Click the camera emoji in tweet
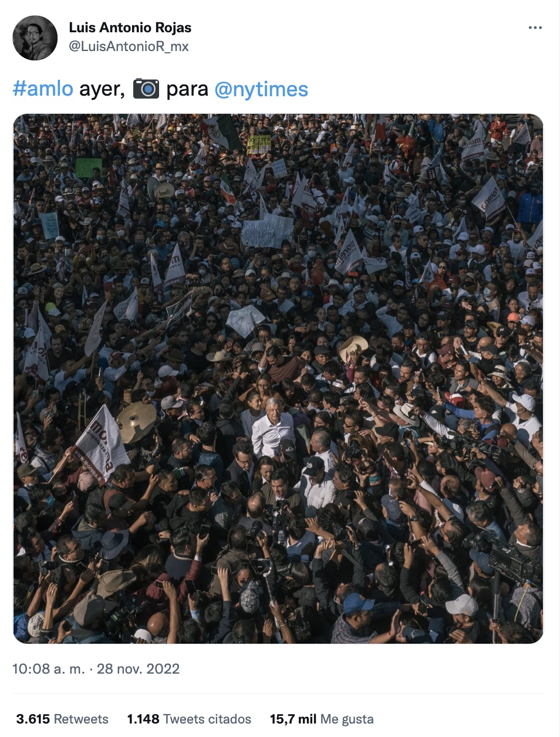 click(x=146, y=89)
